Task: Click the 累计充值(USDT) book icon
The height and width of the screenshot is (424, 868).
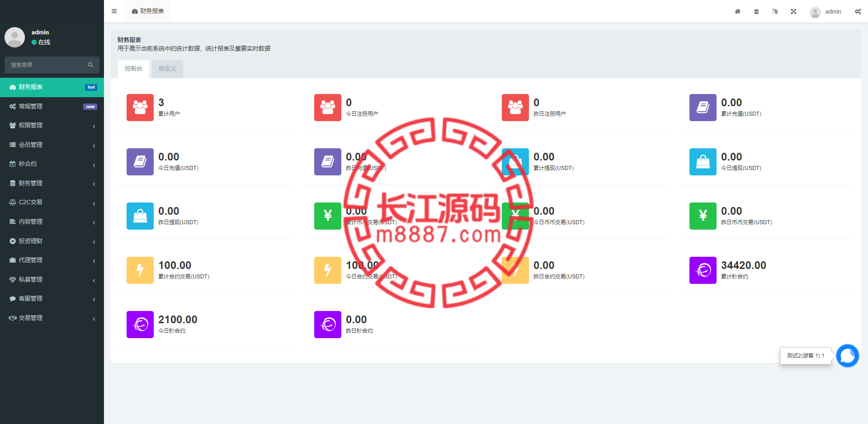Action: (703, 108)
